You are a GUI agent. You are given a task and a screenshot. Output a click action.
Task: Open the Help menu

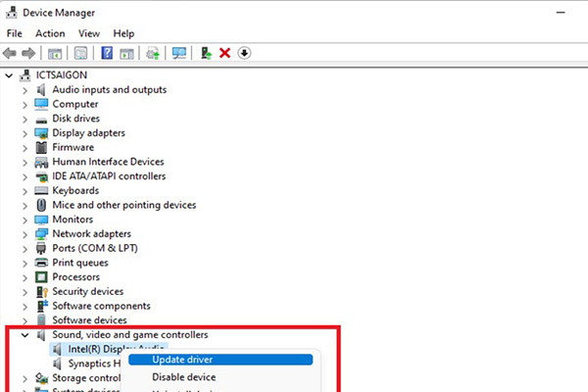[123, 33]
